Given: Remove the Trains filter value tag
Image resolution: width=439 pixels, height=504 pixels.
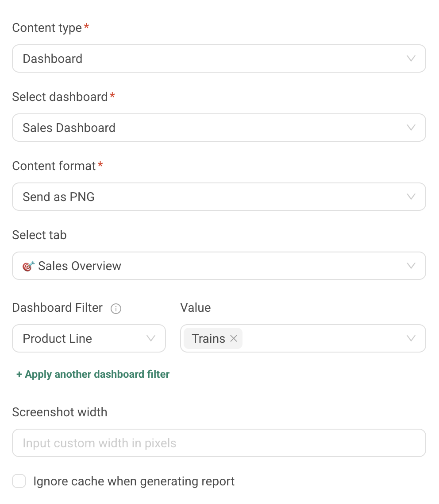Looking at the screenshot, I should click(x=234, y=338).
